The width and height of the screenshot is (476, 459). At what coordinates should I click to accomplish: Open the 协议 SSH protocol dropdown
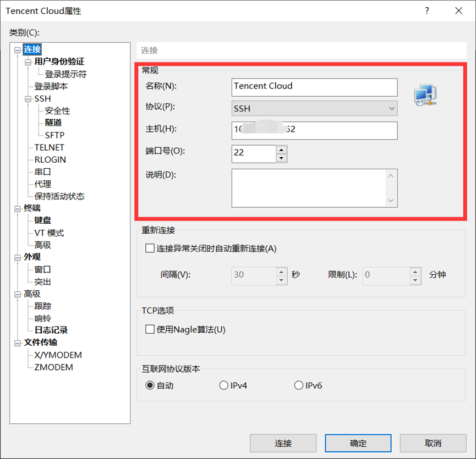315,108
